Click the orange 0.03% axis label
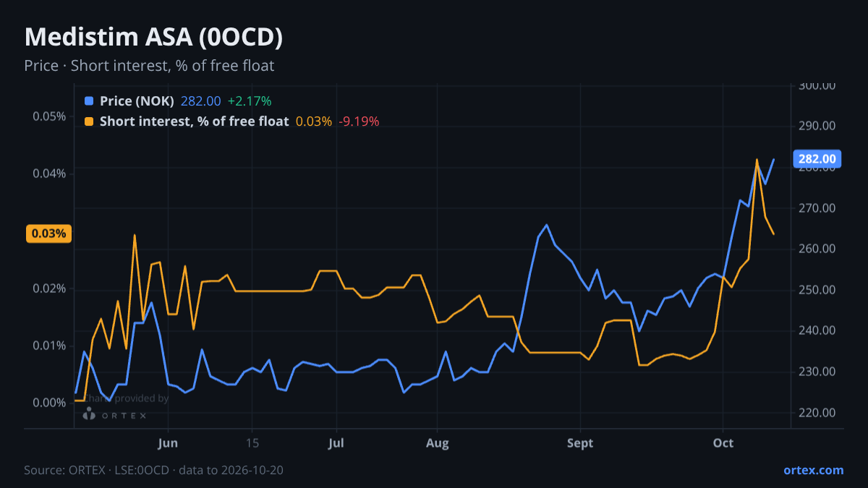The height and width of the screenshot is (488, 868). pos(49,234)
